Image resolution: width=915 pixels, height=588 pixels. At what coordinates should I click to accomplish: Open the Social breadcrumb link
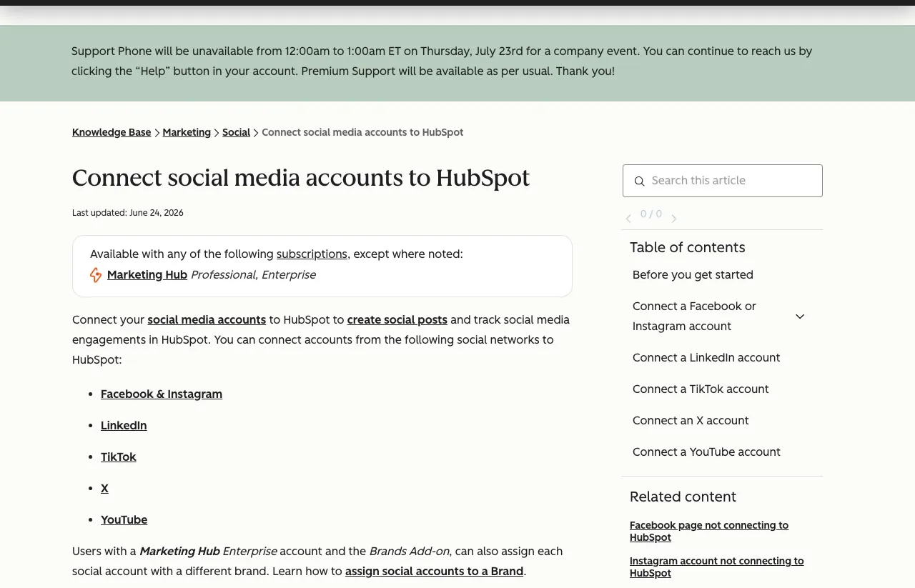point(236,132)
